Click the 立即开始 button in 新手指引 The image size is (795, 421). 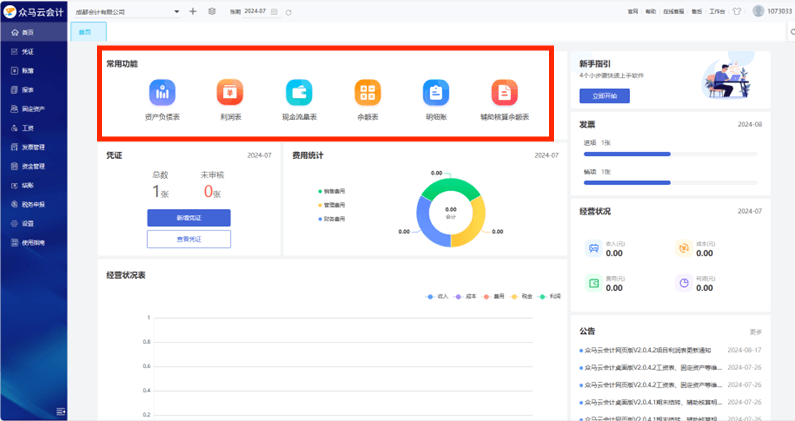point(604,96)
